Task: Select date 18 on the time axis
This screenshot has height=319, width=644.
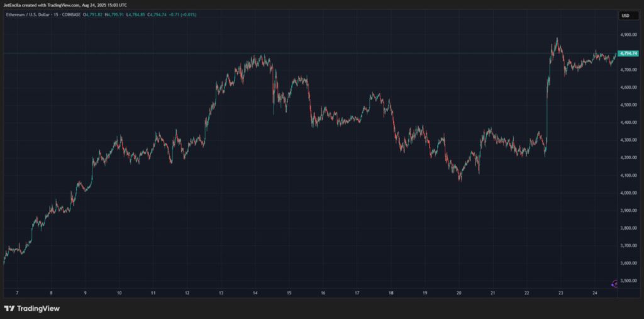Action: (391, 293)
